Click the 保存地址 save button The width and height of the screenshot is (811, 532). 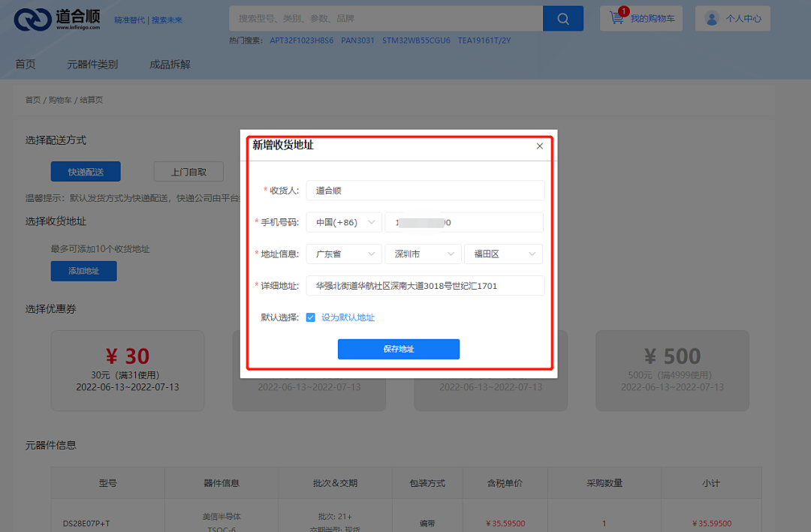click(399, 349)
